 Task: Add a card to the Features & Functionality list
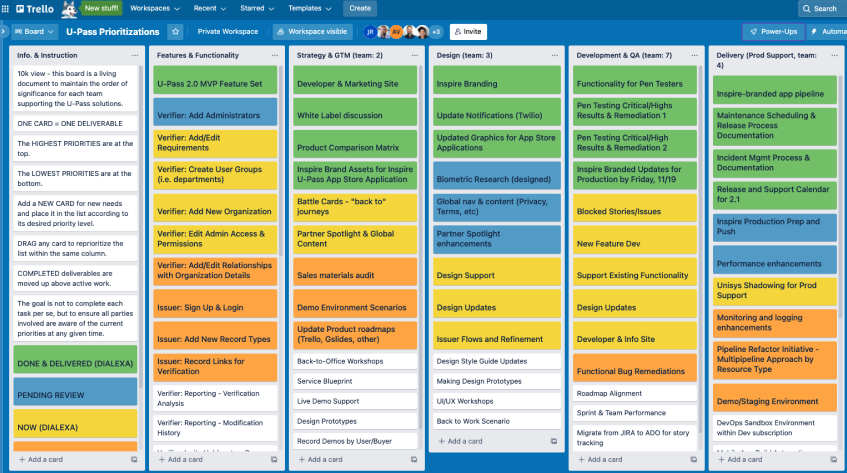(181, 460)
